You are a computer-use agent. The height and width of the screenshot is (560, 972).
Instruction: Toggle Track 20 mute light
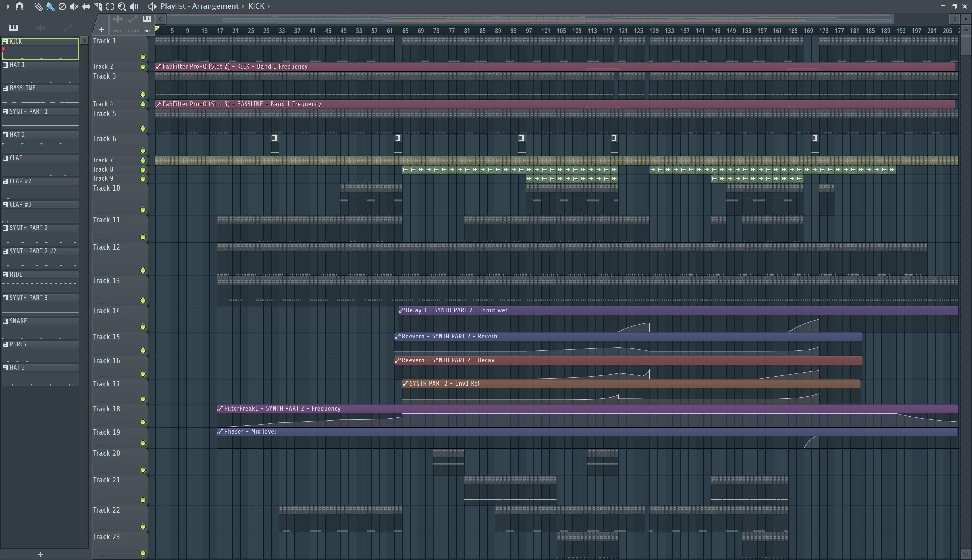point(143,470)
